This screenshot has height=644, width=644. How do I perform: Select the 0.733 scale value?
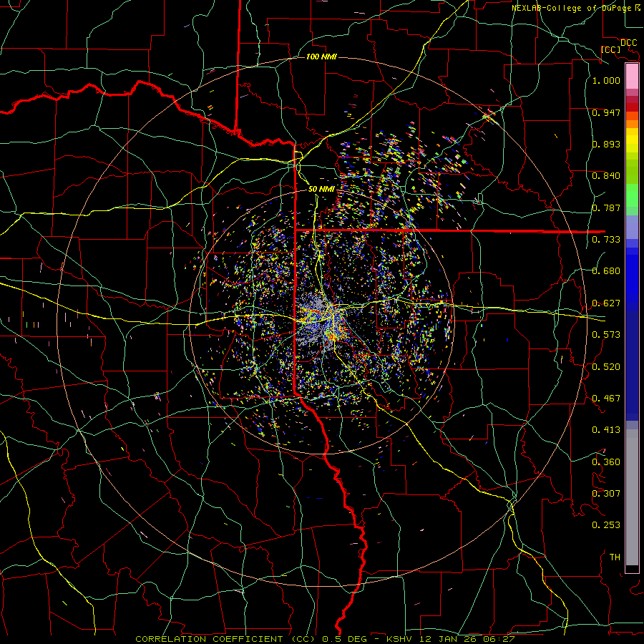(x=606, y=240)
